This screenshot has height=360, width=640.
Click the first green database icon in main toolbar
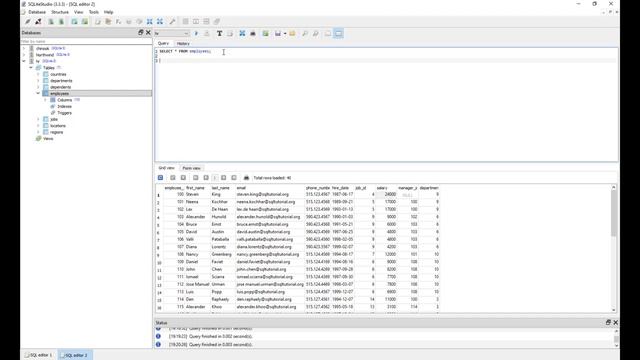pos(51,22)
